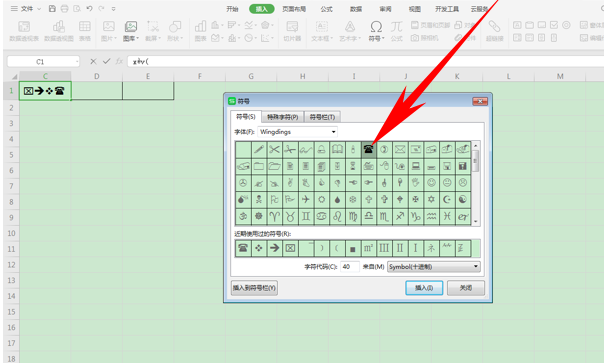Select the yin-yang symbol
This screenshot has height=364, width=604.
463,199
